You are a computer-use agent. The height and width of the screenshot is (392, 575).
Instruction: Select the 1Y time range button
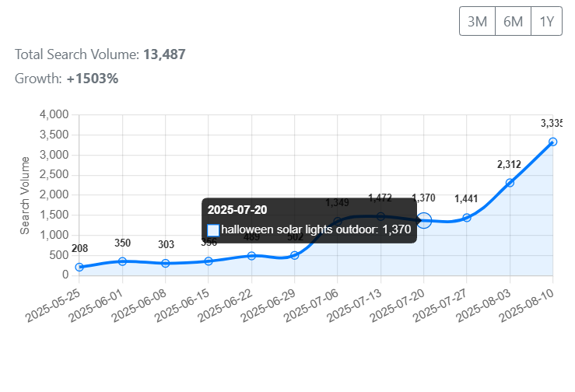coord(546,21)
